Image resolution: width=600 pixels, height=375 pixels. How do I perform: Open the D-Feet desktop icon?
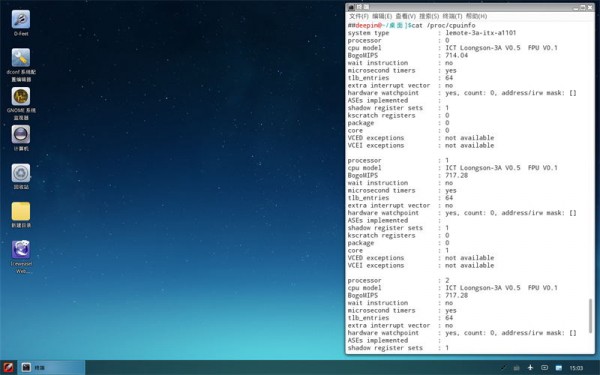(21, 20)
